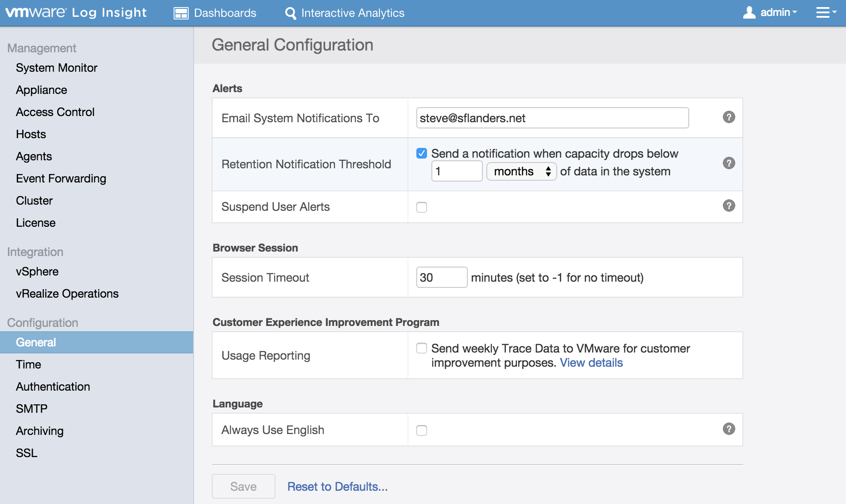Open the hamburger menu icon
Image resolution: width=846 pixels, height=504 pixels.
(x=825, y=12)
